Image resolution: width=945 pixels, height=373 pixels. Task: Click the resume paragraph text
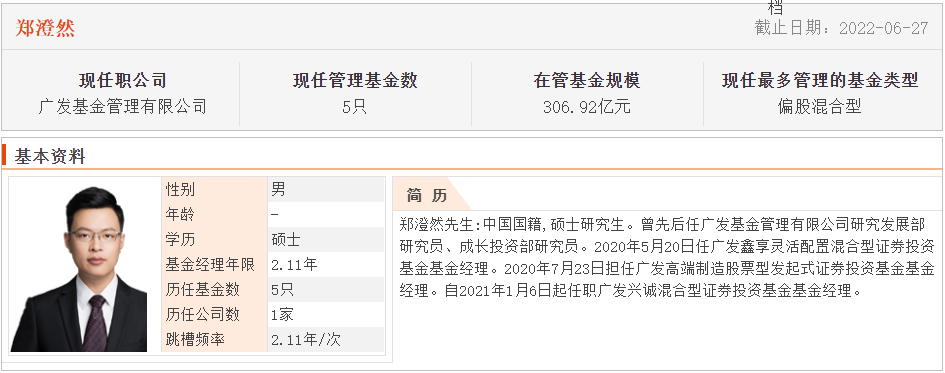pyautogui.click(x=667, y=258)
